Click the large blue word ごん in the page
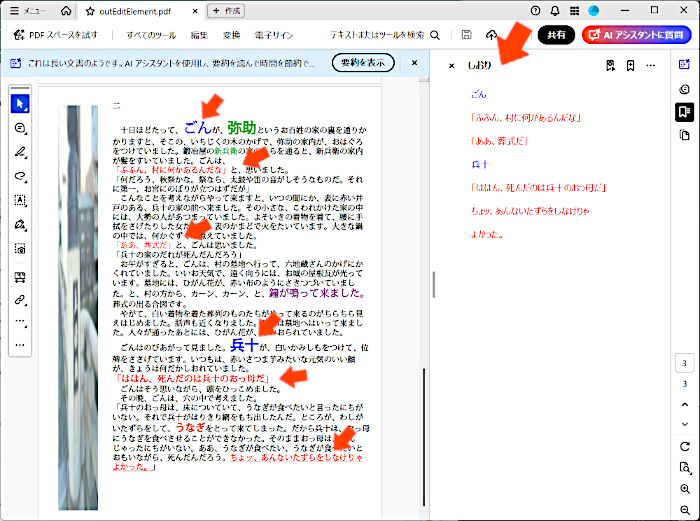This screenshot has height=521, width=700. [198, 128]
